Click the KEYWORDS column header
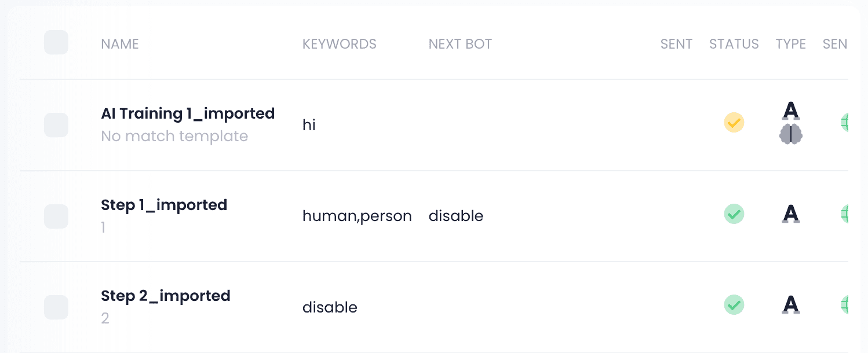The image size is (868, 353). click(339, 44)
